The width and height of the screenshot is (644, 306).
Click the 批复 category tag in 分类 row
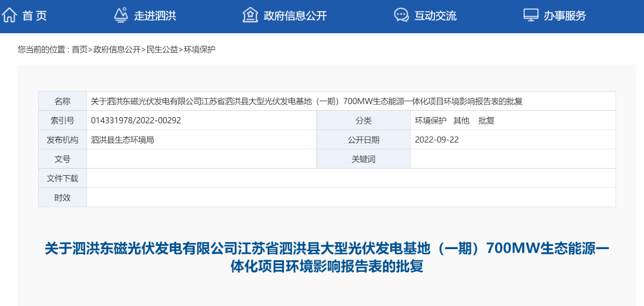pyautogui.click(x=487, y=120)
